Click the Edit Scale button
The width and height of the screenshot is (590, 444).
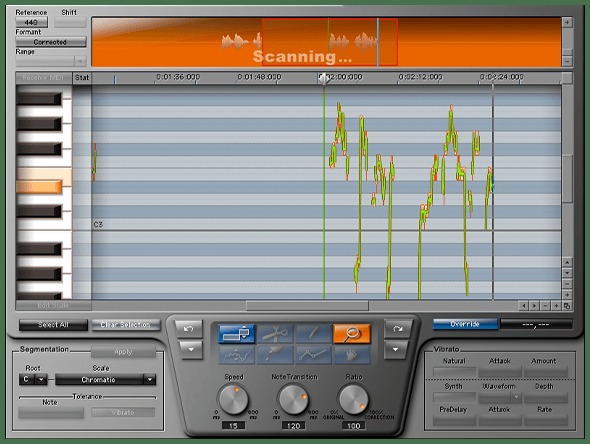tap(53, 305)
